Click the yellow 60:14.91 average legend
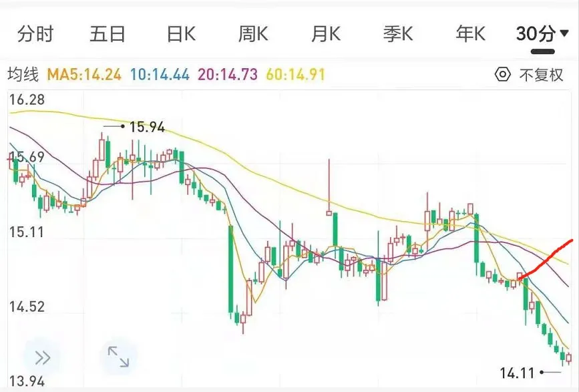 click(295, 75)
